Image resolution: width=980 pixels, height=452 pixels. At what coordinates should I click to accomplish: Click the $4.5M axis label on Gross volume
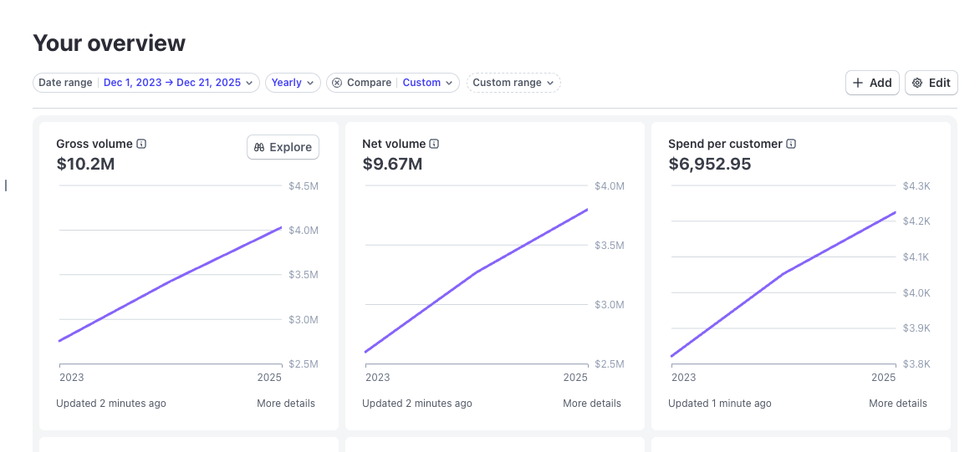(x=304, y=186)
